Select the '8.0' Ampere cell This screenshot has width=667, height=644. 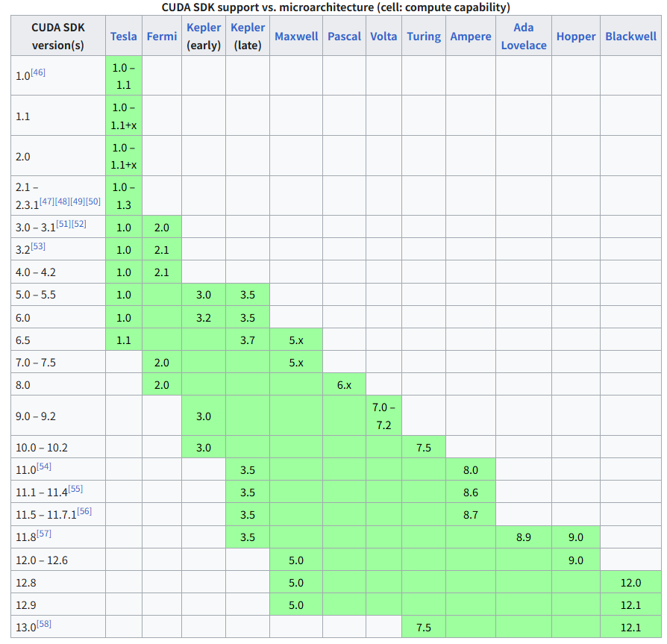point(471,469)
